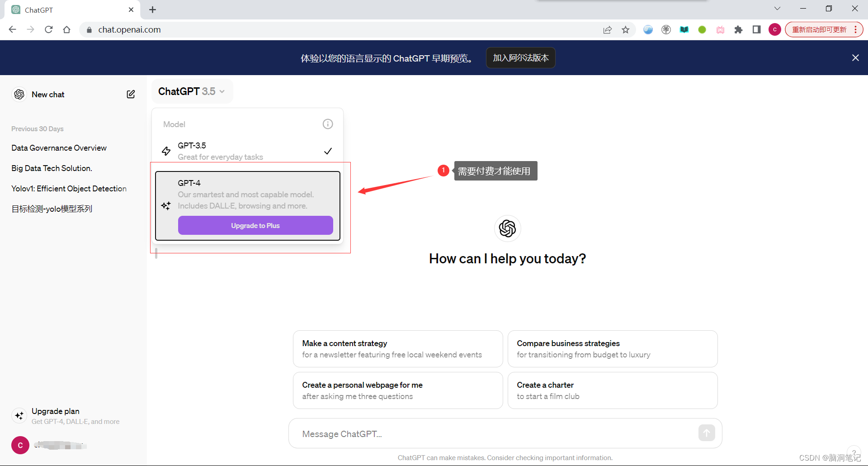Close the language preview banner
Viewport: 868px width, 466px height.
coord(855,58)
